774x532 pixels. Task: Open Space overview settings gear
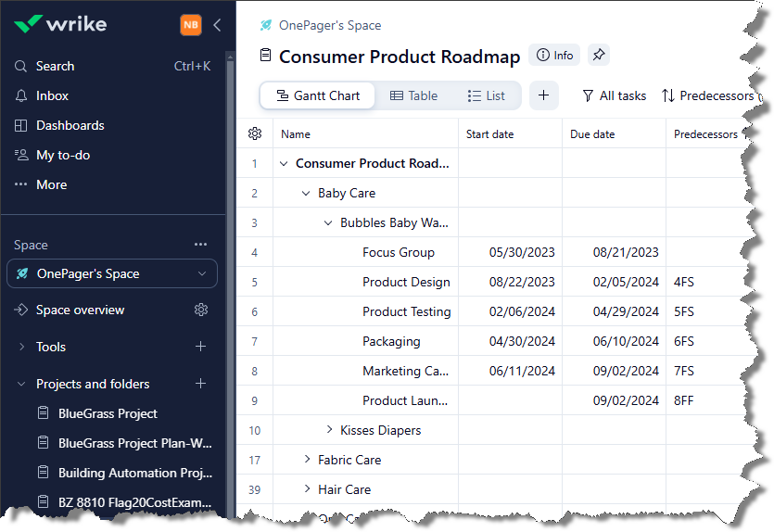(201, 310)
